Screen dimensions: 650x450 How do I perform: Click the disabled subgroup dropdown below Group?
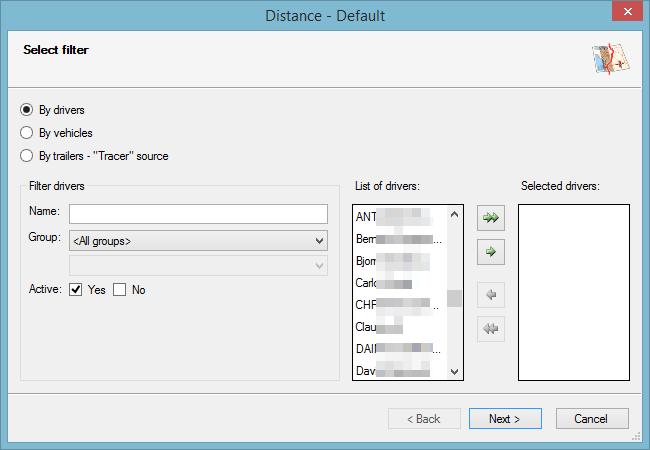point(198,265)
